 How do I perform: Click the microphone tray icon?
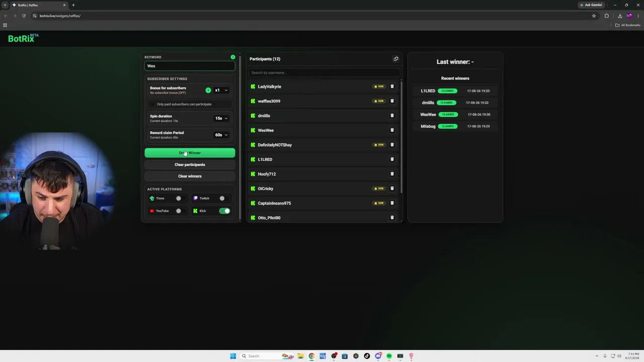coord(605,356)
